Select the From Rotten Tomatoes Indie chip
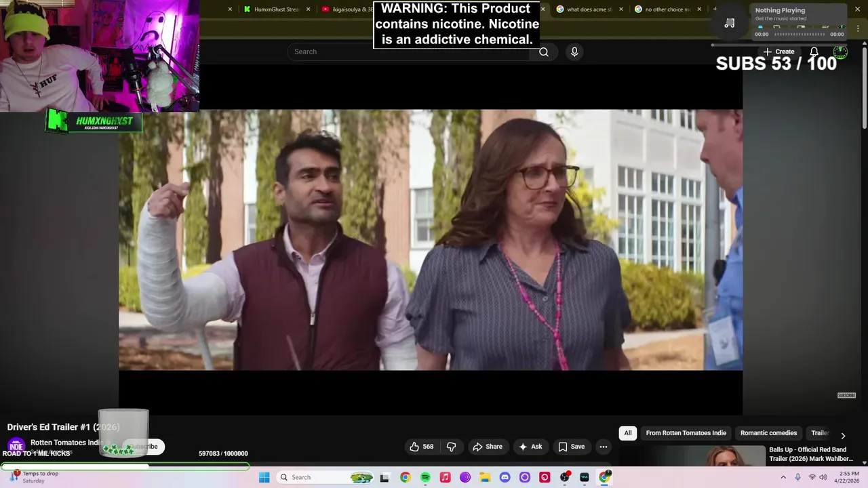868x488 pixels. [686, 433]
